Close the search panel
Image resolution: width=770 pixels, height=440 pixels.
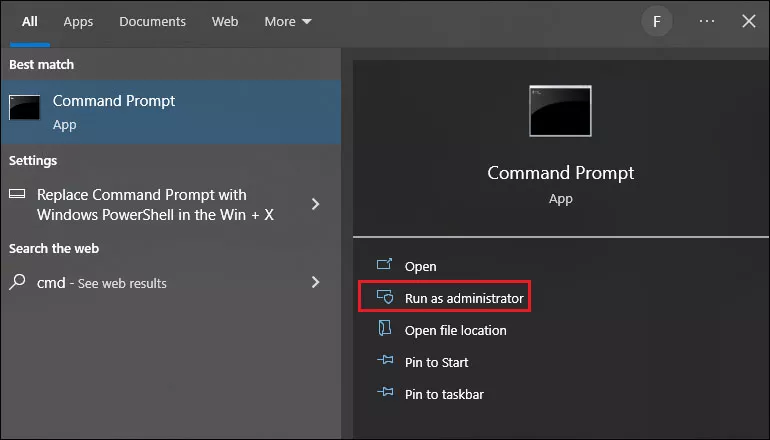[x=748, y=21]
